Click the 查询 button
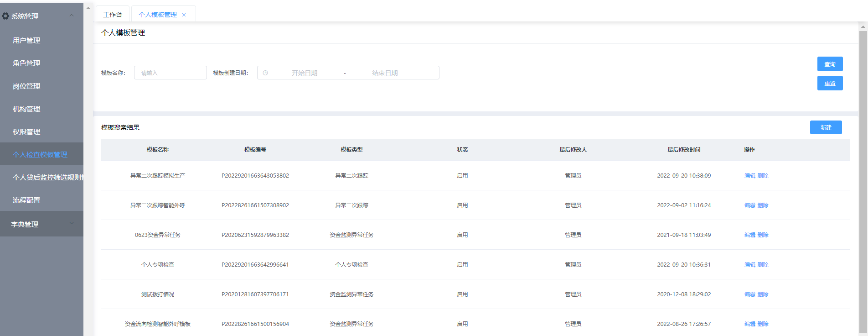Image resolution: width=868 pixels, height=336 pixels. click(x=830, y=64)
